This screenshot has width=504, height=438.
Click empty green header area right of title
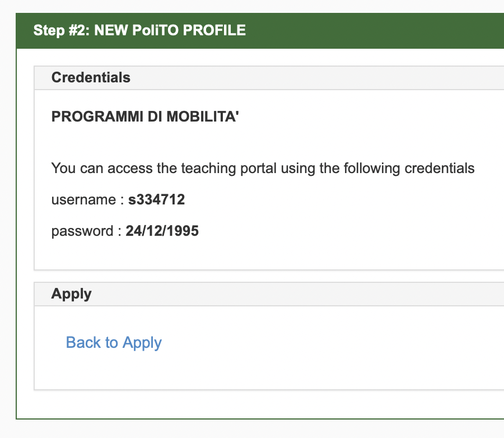pos(375,30)
